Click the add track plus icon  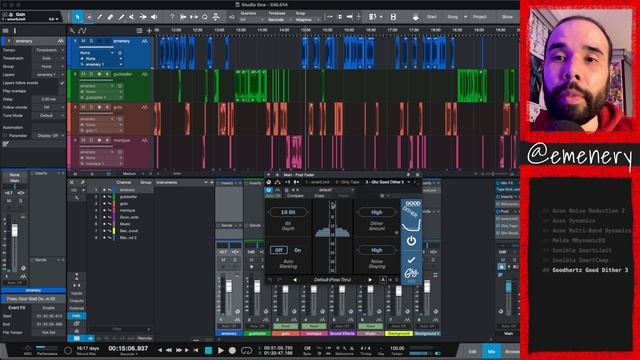click(149, 31)
